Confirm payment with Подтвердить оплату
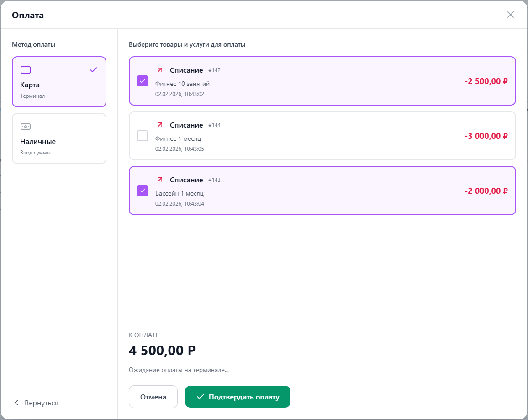 click(x=238, y=397)
